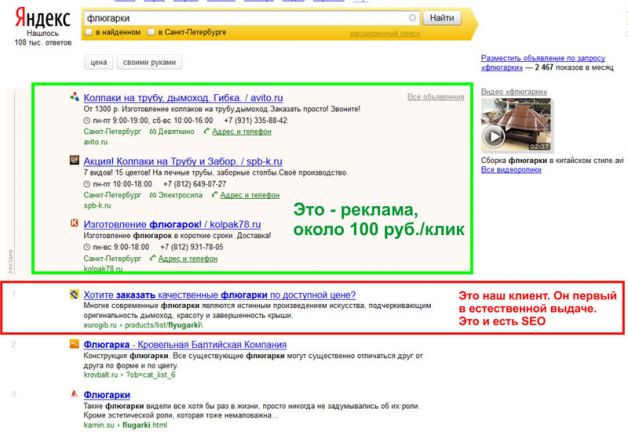Check the 'в найденном' checkbox
The image size is (628, 438).
point(89,32)
